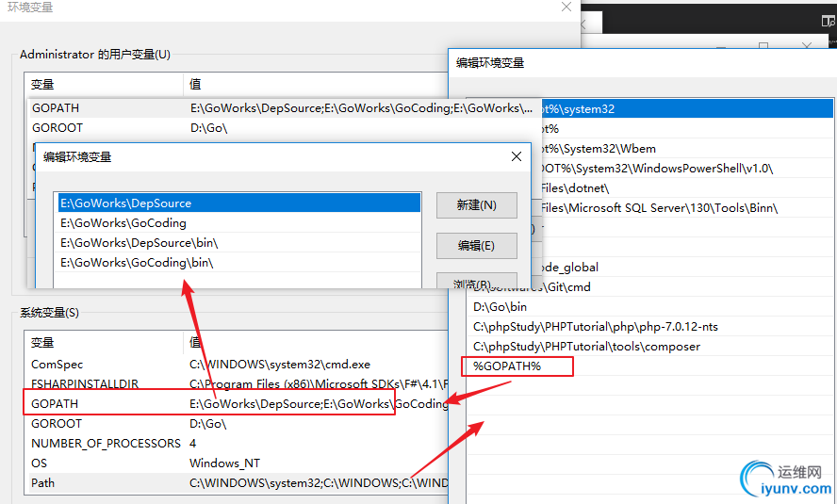Select the Files\dotnet\ path entry
This screenshot has height=504, width=837.
[x=686, y=188]
